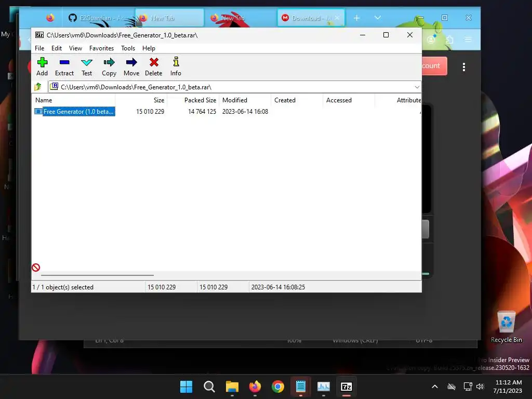Viewport: 532px width, 399px height.
Task: Click the cloud sync tray icon
Action: click(451, 387)
